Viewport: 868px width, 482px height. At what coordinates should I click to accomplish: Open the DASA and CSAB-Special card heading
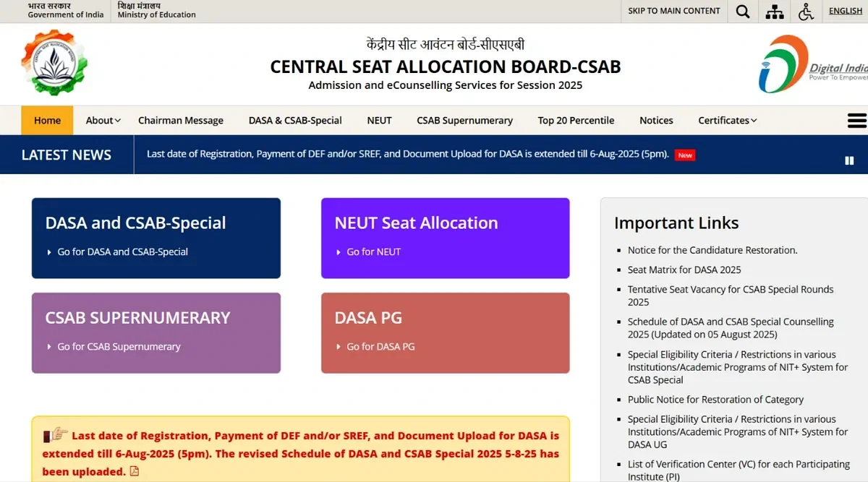[x=135, y=223]
